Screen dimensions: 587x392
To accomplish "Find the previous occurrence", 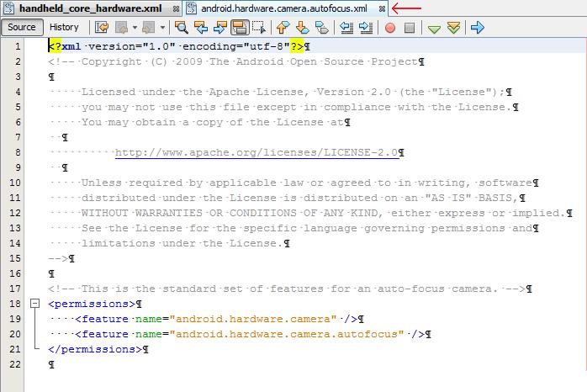I will pyautogui.click(x=202, y=28).
